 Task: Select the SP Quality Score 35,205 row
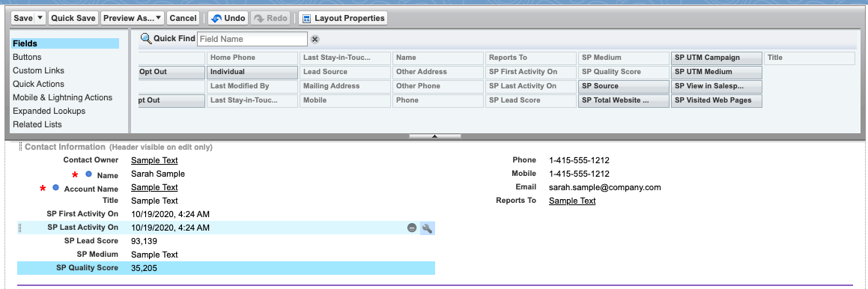[x=226, y=268]
